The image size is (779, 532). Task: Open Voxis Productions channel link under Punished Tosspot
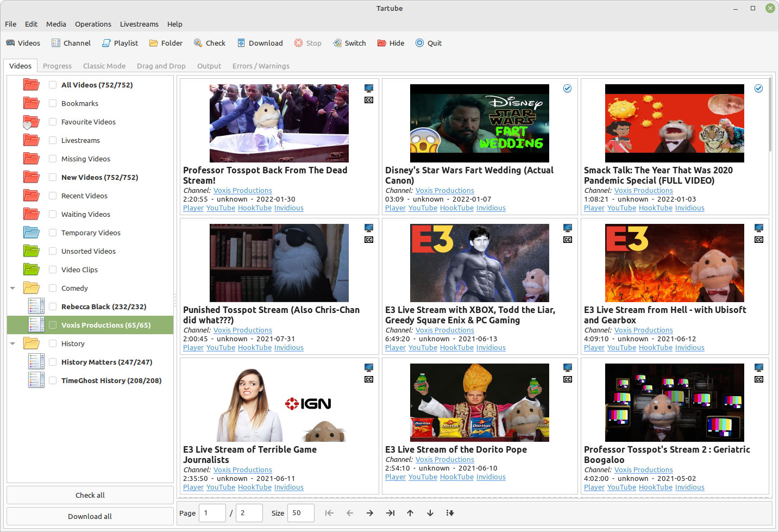[243, 330]
